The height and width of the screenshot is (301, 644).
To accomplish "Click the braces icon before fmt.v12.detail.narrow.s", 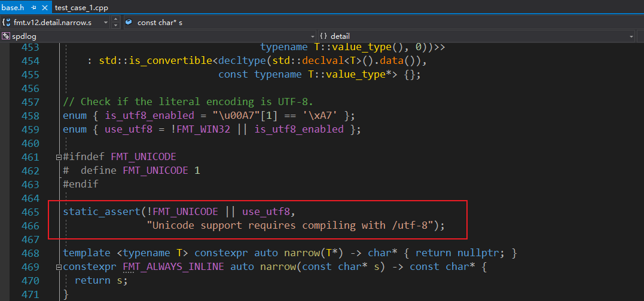I will coord(6,22).
